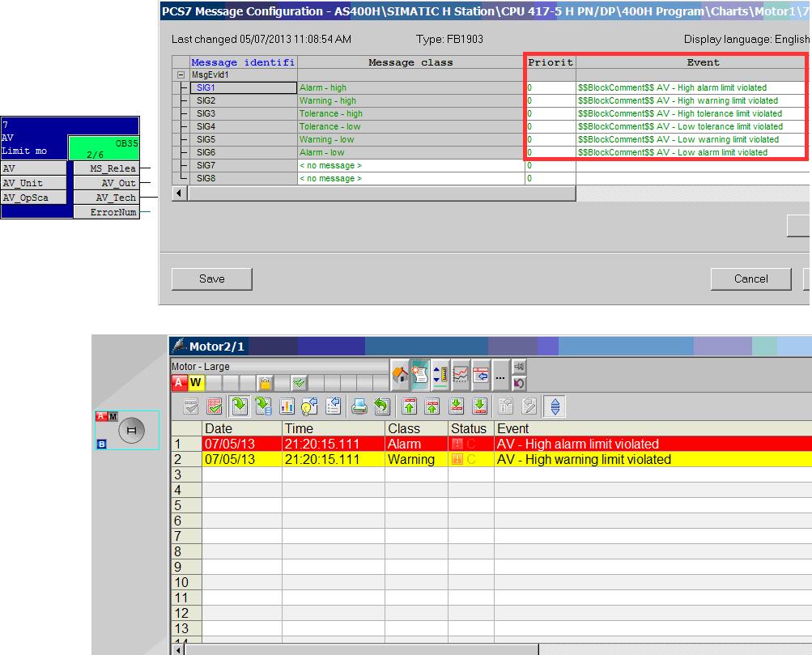812x655 pixels.
Task: Click the greyed comment dialog icon
Action: (x=505, y=406)
